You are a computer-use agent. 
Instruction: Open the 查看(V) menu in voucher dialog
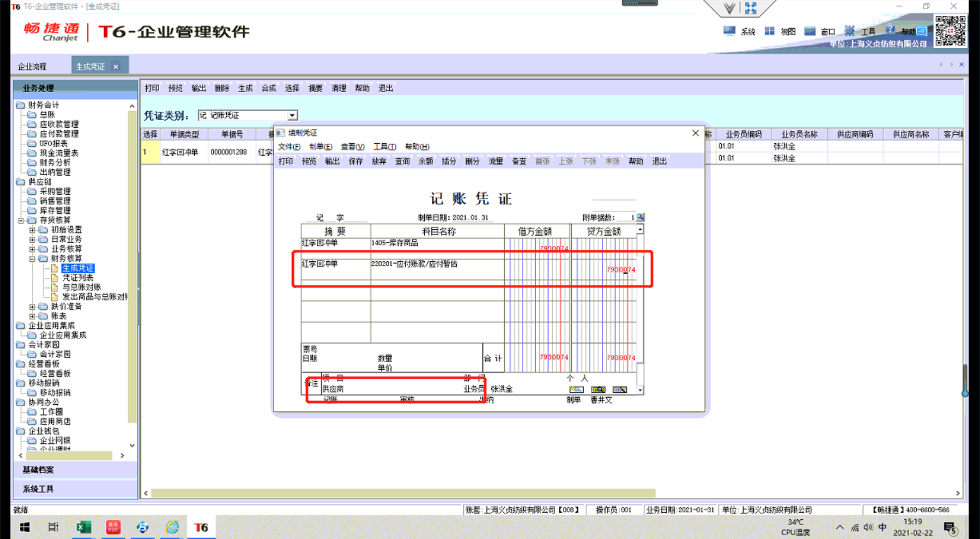352,147
